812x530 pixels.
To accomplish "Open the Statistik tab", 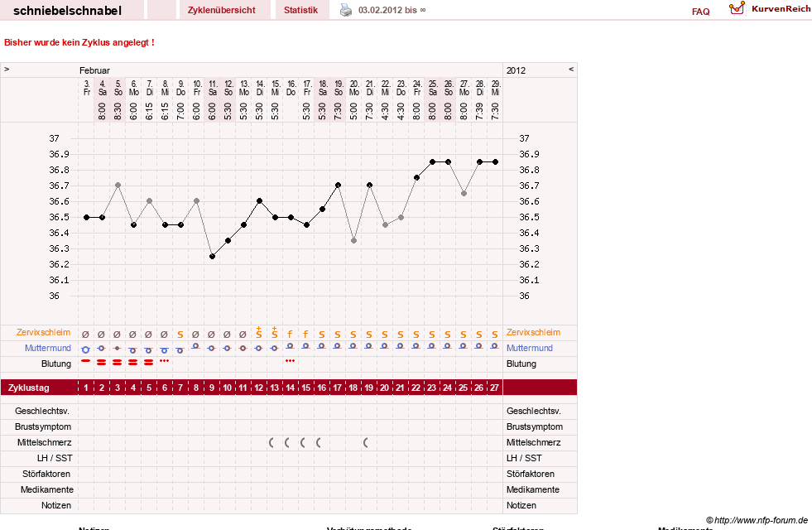I will coord(300,10).
